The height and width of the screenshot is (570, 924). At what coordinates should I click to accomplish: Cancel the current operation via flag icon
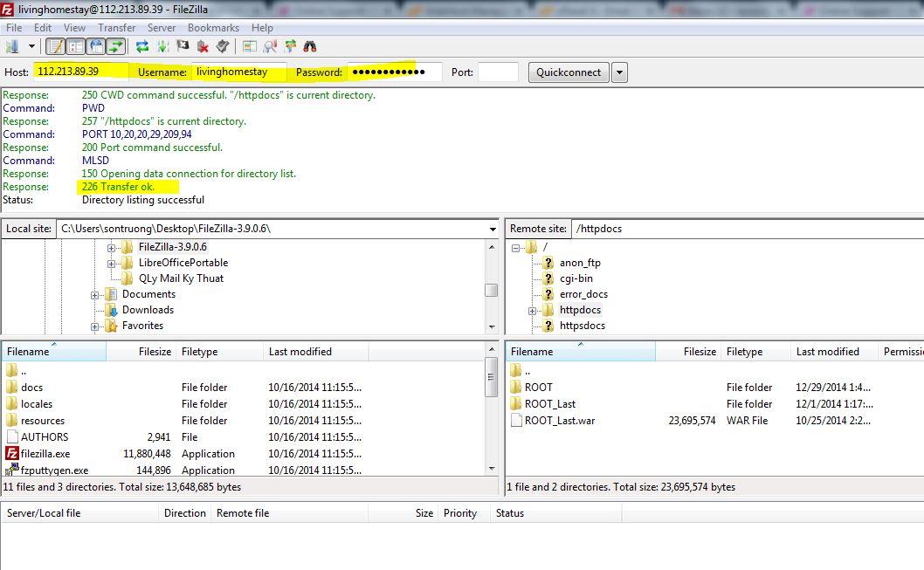[x=183, y=46]
